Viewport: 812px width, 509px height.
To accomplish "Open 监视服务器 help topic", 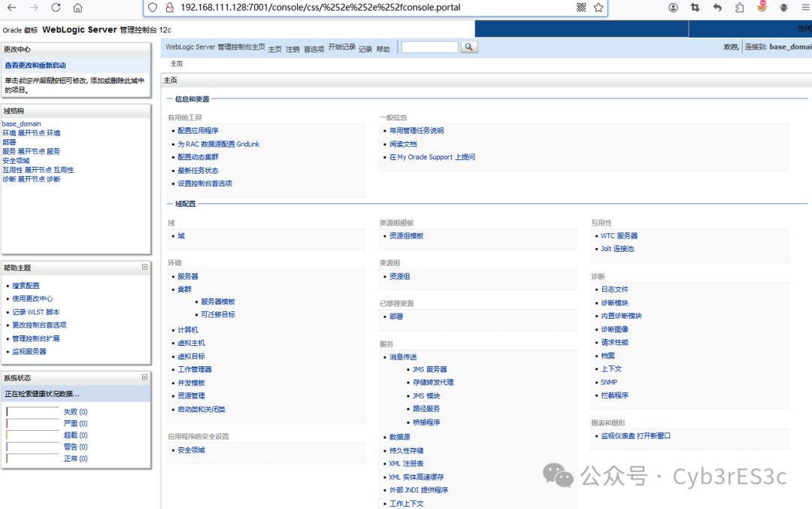I will [29, 351].
